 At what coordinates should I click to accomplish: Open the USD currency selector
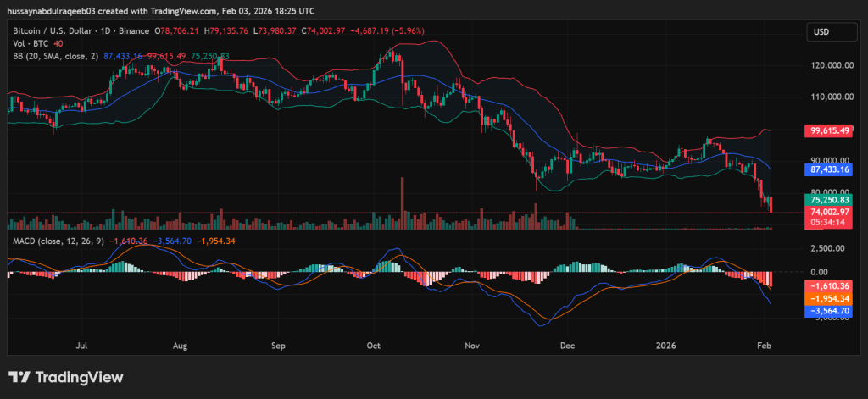click(821, 32)
